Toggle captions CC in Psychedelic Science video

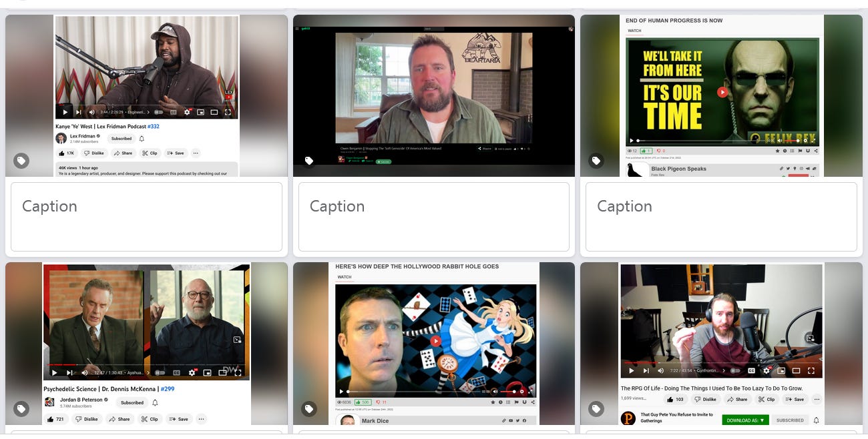[x=177, y=372]
